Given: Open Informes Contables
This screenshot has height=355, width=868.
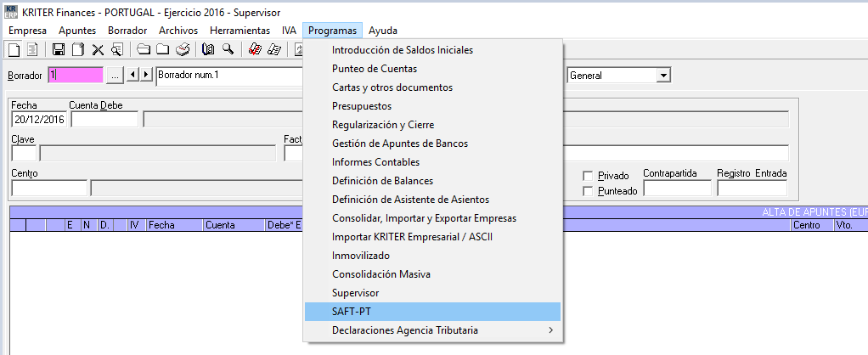Looking at the screenshot, I should [x=432, y=162].
